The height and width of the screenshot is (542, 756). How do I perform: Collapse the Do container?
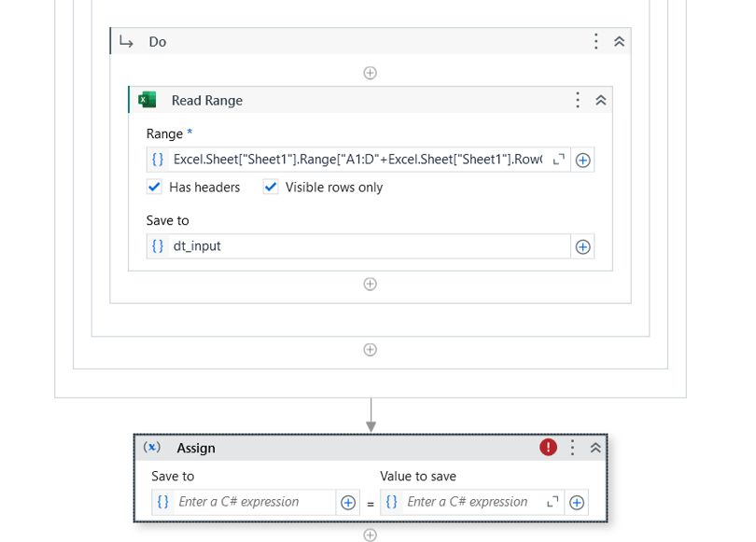pyautogui.click(x=619, y=41)
